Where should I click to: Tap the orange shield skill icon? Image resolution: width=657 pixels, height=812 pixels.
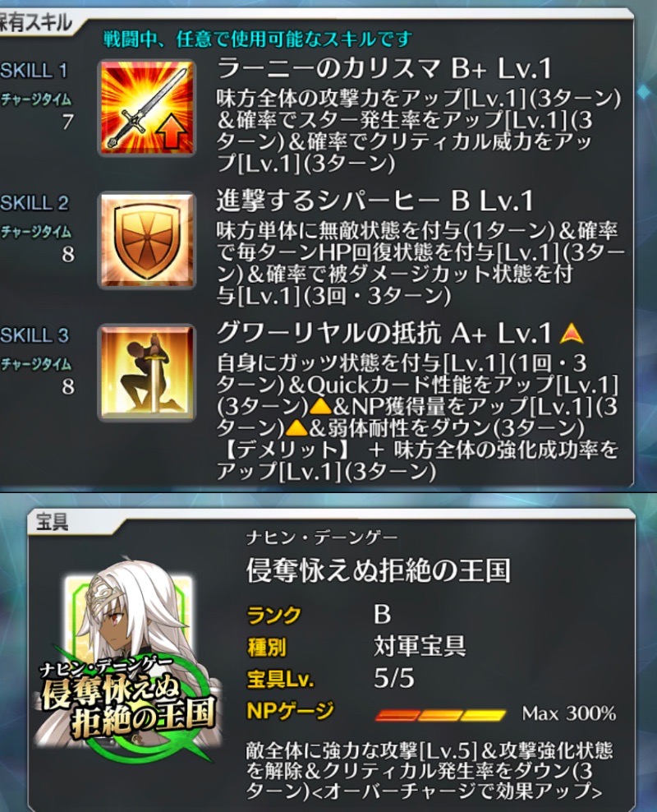(x=146, y=240)
